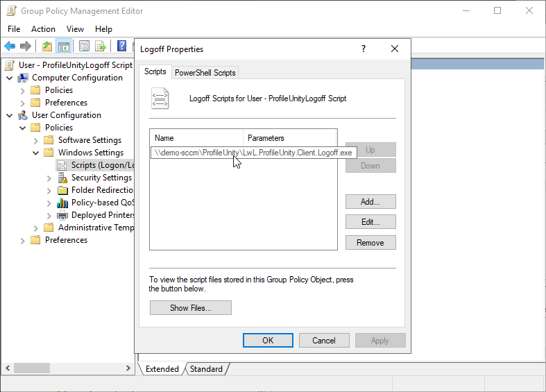This screenshot has width=546, height=392.
Task: Click the Remove button
Action: click(x=370, y=243)
